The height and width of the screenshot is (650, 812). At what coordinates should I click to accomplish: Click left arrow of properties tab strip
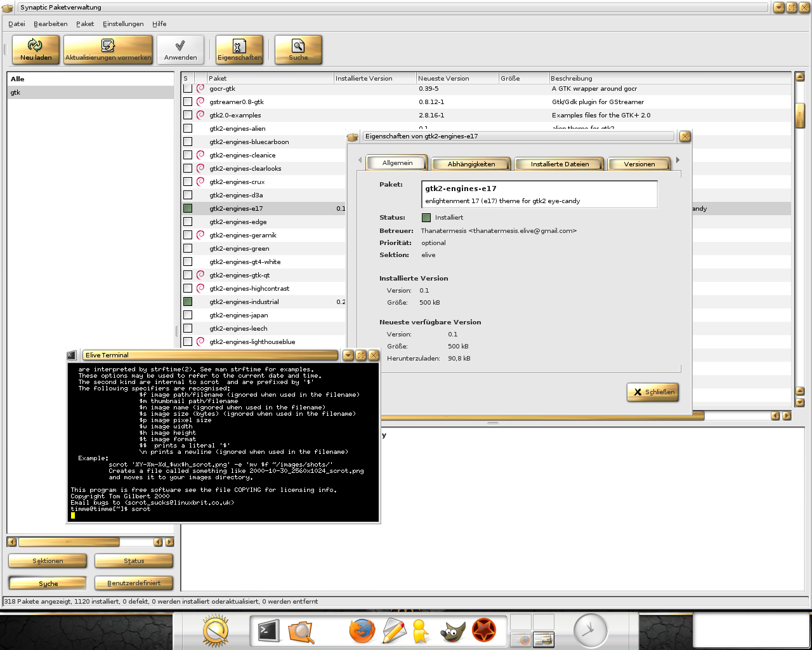pos(360,160)
